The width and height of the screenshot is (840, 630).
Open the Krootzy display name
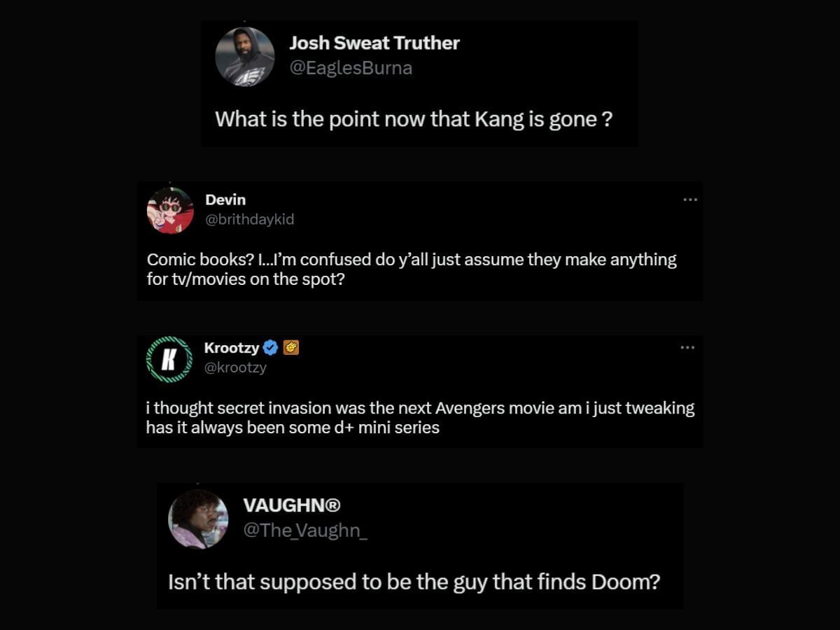pos(231,348)
